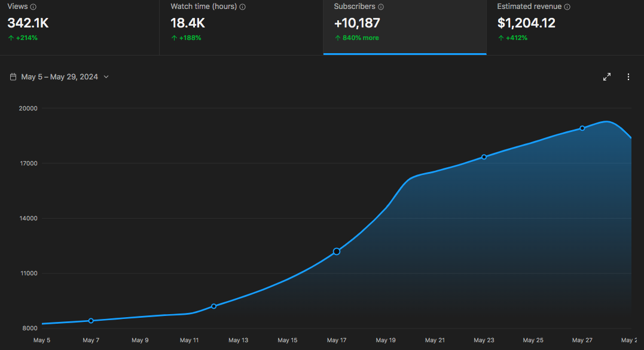
Task: Click the info icon beside Subscribers
Action: point(381,7)
